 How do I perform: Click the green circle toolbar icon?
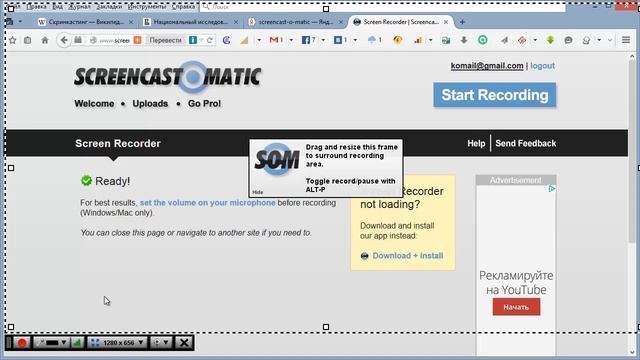coord(483,40)
